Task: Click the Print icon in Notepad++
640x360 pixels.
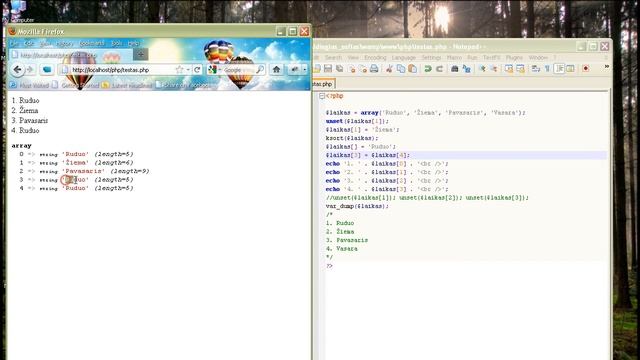Action: click(374, 69)
